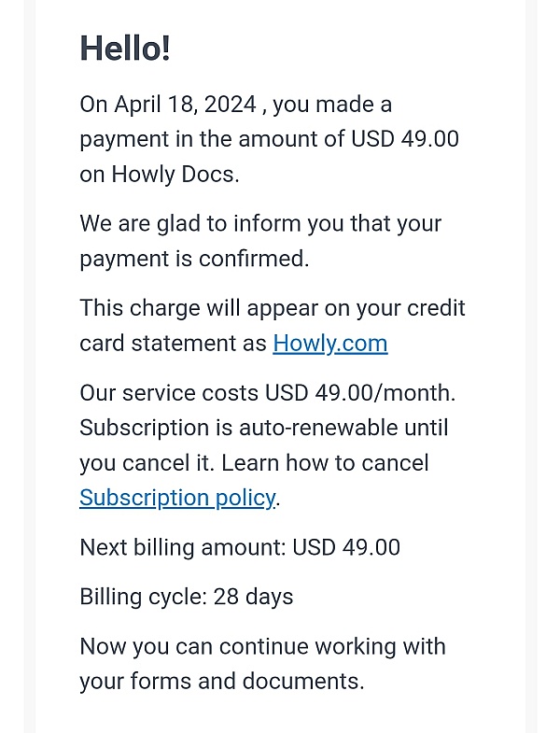This screenshot has height=733, width=560.
Task: Click "you made a" text in first line
Action: pos(332,105)
